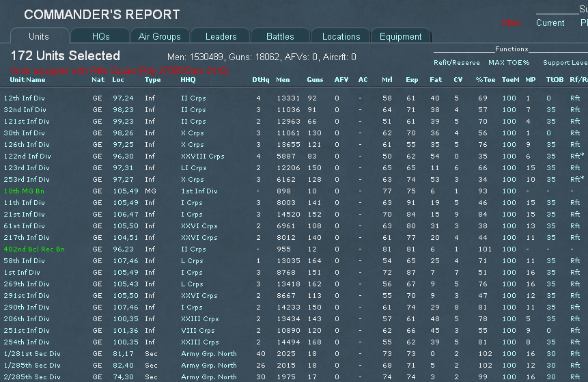Image resolution: width=588 pixels, height=382 pixels.
Task: Click the Refit/Reserve function
Action: pyautogui.click(x=457, y=63)
